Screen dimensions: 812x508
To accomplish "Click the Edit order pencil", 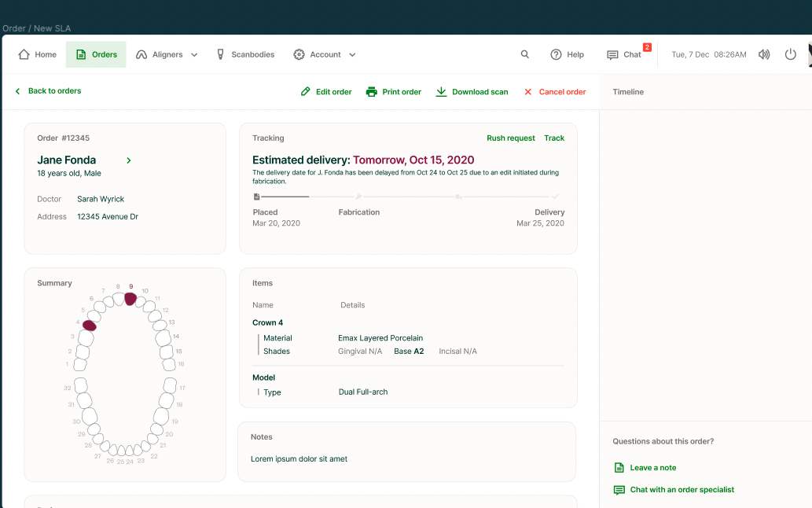I will coord(306,92).
